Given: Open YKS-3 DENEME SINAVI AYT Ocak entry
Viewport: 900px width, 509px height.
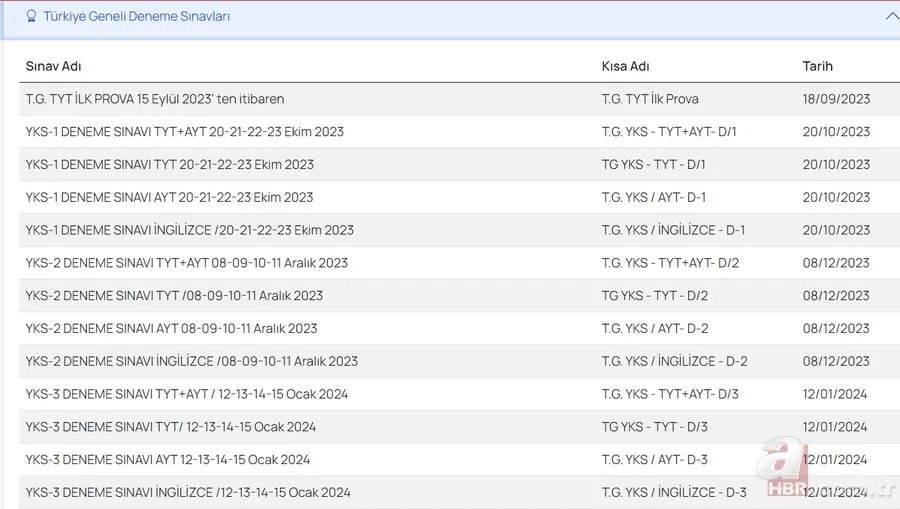Looking at the screenshot, I should 168,460.
